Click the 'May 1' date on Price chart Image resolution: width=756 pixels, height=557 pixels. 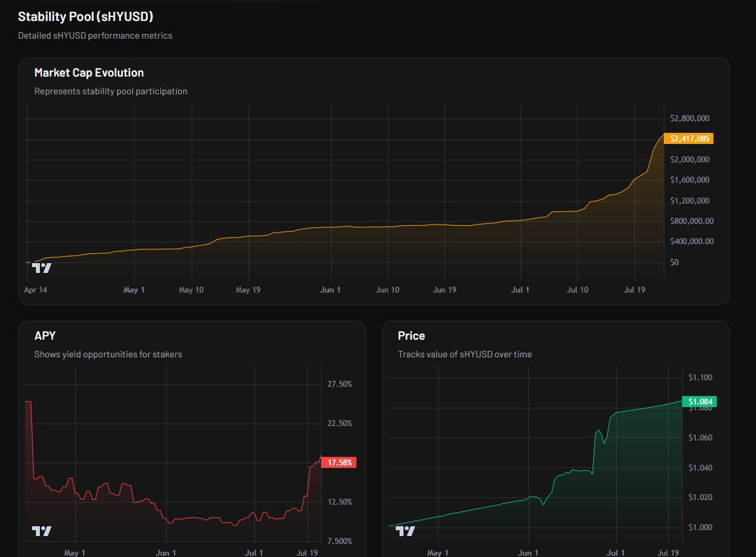pos(438,552)
